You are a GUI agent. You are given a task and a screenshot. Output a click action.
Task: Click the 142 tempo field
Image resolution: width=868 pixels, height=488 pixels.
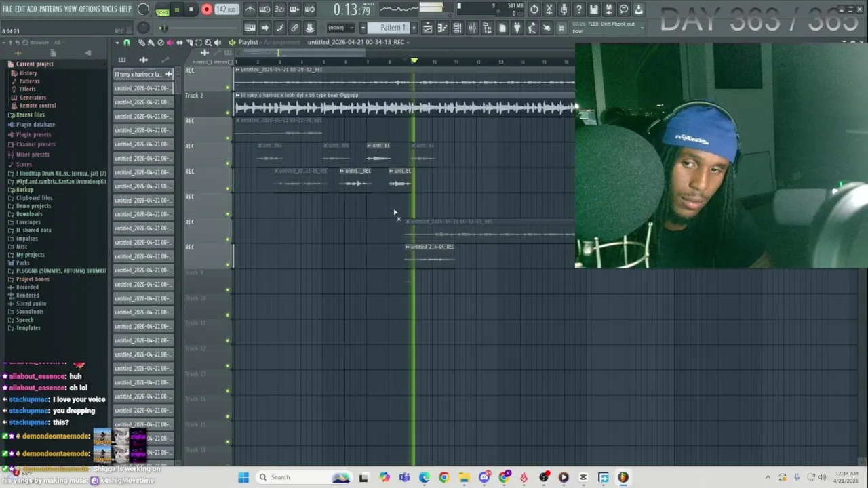tap(226, 9)
